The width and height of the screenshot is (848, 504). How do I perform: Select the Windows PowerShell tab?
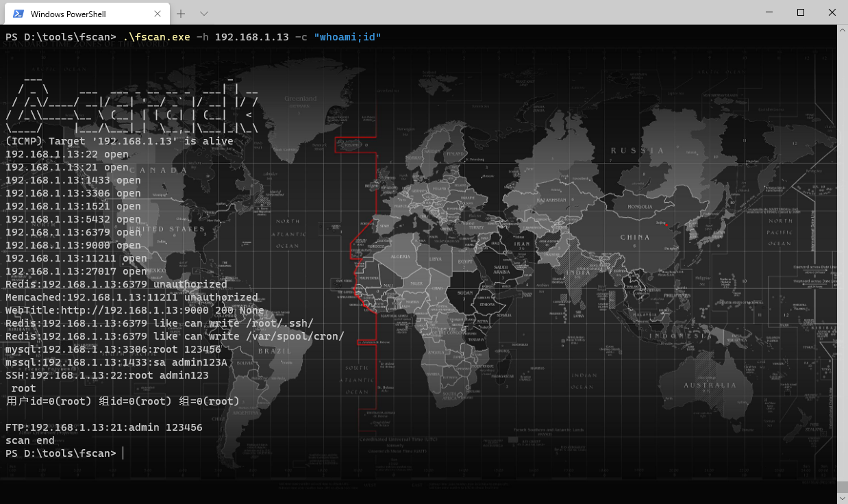75,14
